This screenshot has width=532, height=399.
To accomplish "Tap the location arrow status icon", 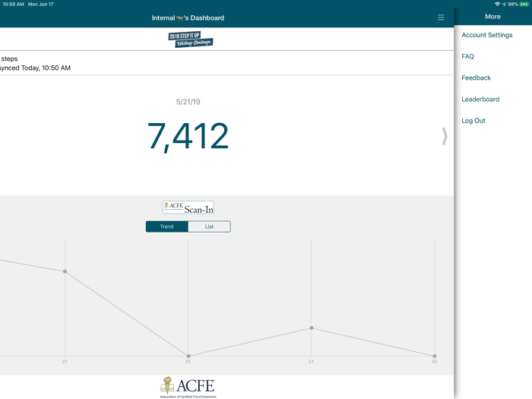I will tap(504, 4).
